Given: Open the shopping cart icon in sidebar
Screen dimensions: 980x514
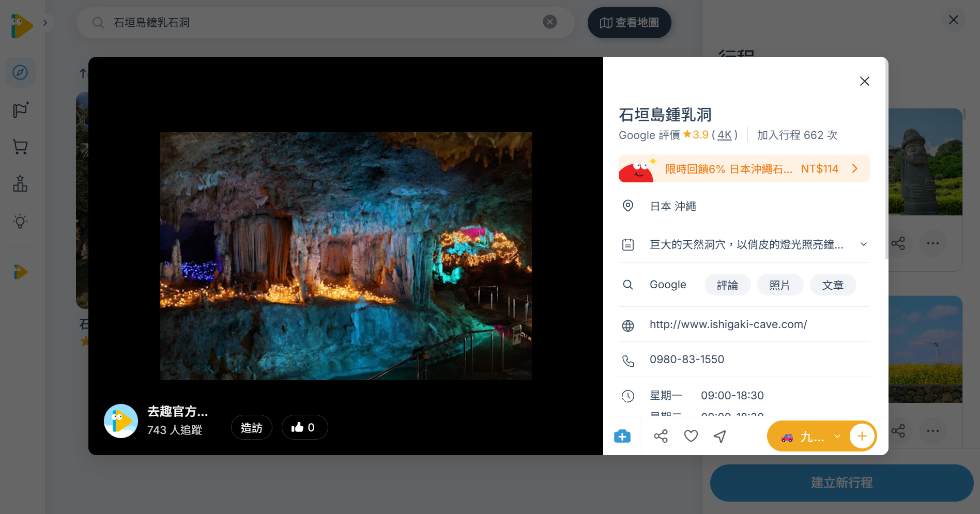Looking at the screenshot, I should 20,147.
